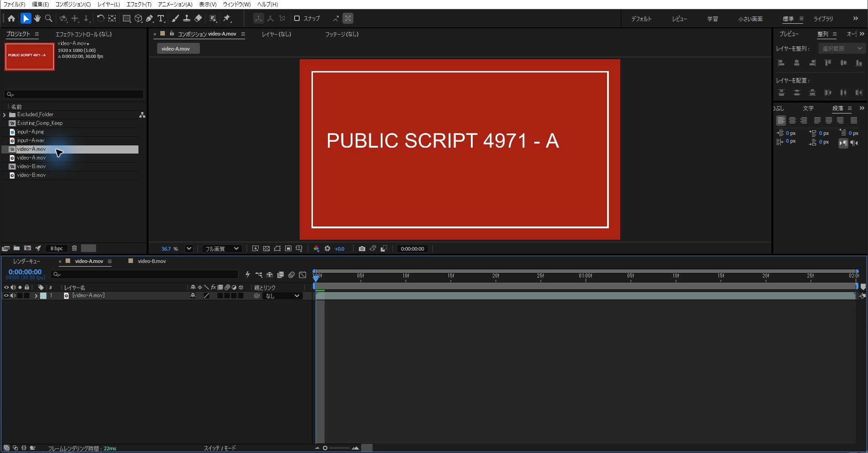Take a snapshot with the camera icon

[x=362, y=249]
